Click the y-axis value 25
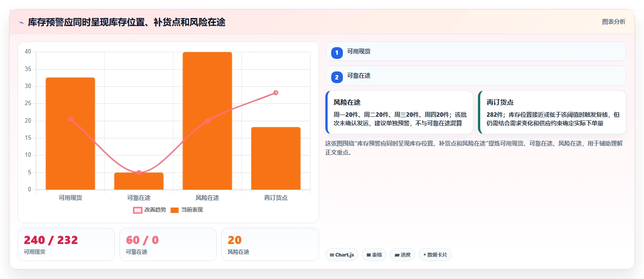644x279 pixels. pos(28,103)
